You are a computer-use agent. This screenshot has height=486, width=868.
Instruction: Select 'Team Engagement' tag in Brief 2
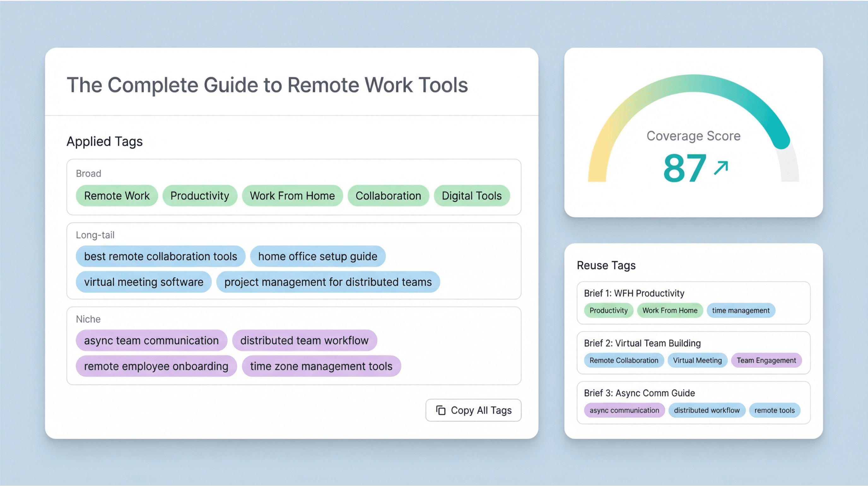point(766,360)
